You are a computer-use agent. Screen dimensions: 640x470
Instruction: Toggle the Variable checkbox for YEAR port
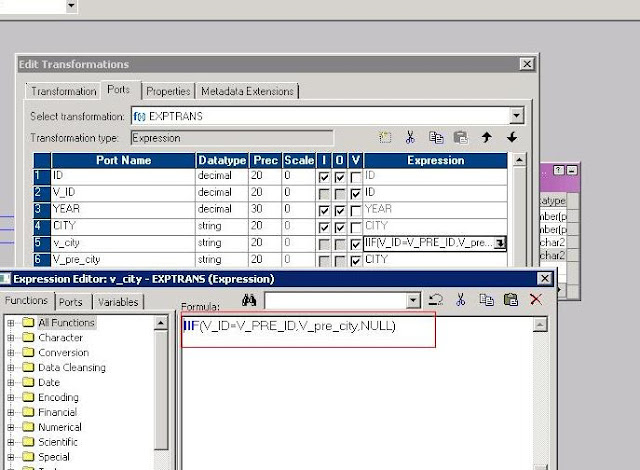pyautogui.click(x=356, y=211)
